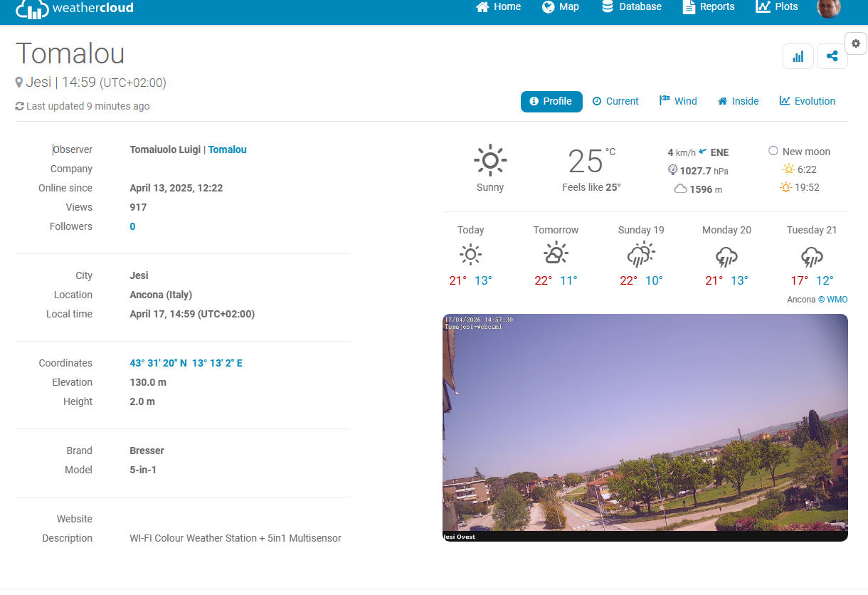Click the weathercloud logo
This screenshot has height=595, width=868.
pyautogui.click(x=75, y=9)
